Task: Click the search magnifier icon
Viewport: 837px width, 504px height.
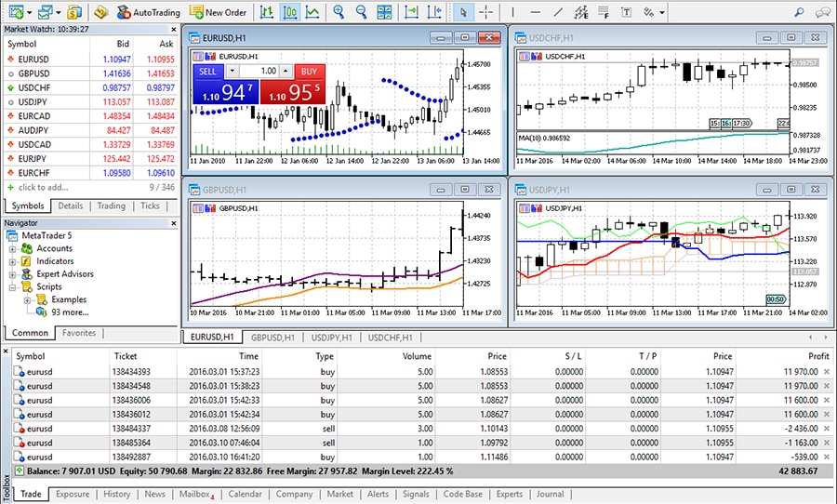Action: pos(799,12)
